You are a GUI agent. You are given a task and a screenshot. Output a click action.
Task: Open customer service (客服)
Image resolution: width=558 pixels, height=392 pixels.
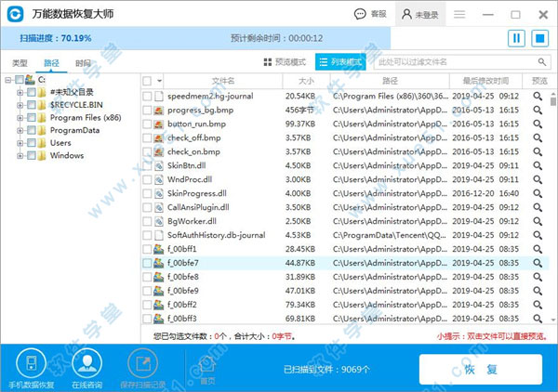pos(369,14)
